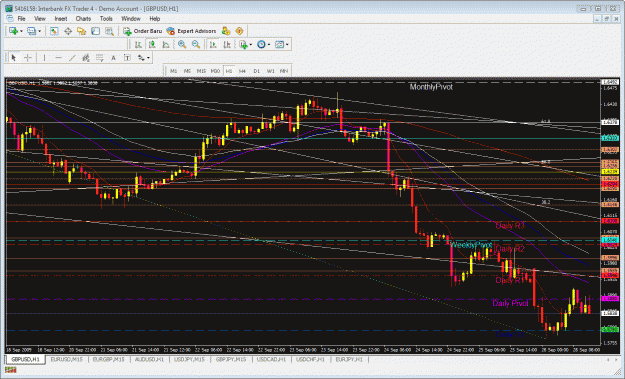Image resolution: width=625 pixels, height=379 pixels.
Task: Select the Fibonacci retracement tool
Action: click(x=99, y=58)
